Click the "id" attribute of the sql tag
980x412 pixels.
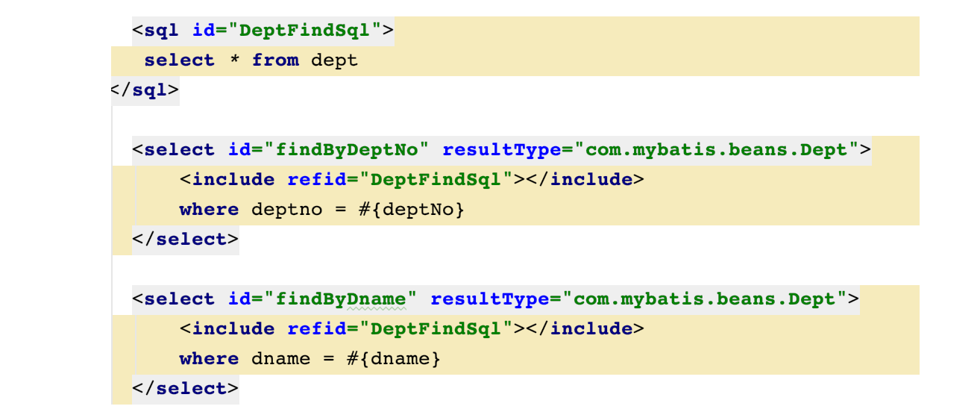[x=204, y=31]
